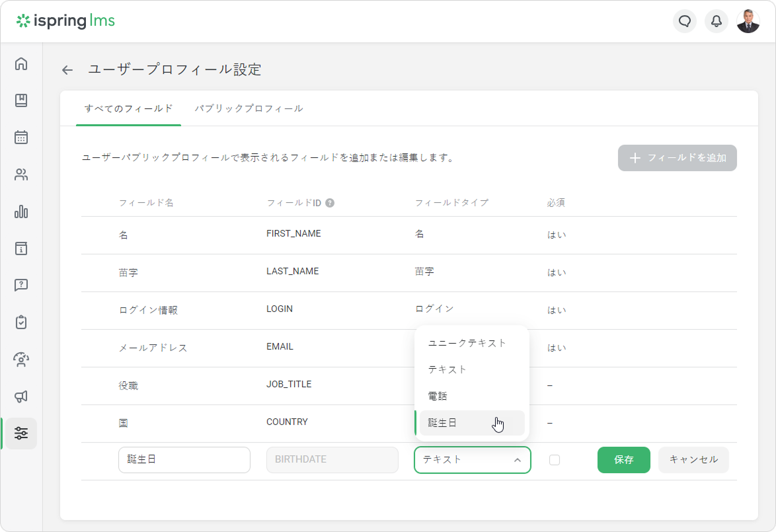Viewport: 776px width, 532px height.
Task: Click the megaphone announcements icon
Action: [21, 397]
